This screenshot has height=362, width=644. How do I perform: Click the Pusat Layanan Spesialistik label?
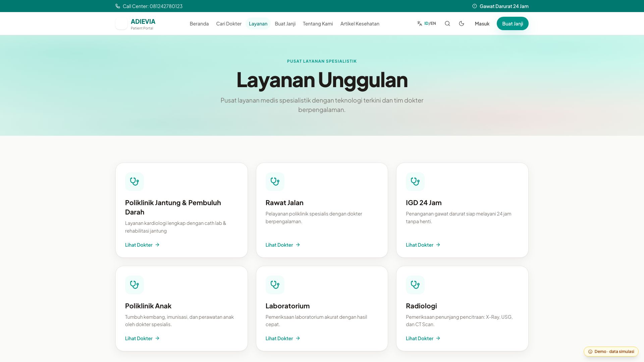pos(322,61)
